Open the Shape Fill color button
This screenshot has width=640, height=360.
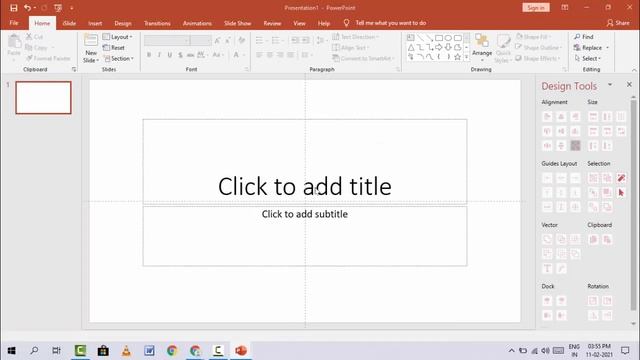click(534, 37)
